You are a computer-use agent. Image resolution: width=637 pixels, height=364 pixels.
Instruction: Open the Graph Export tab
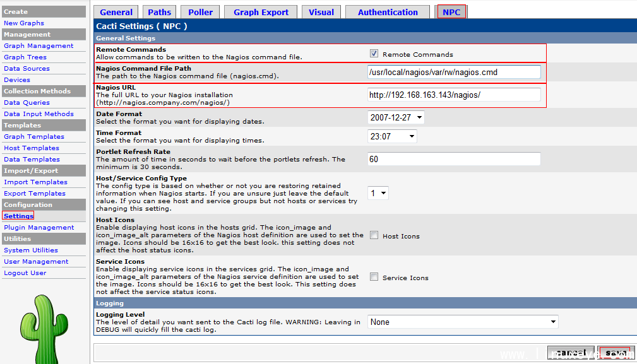pos(261,12)
